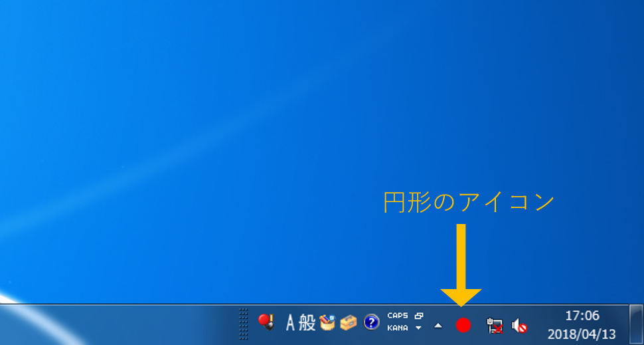Click the date 2018/04/13
Viewport: 644px width, 345px height.
582,334
